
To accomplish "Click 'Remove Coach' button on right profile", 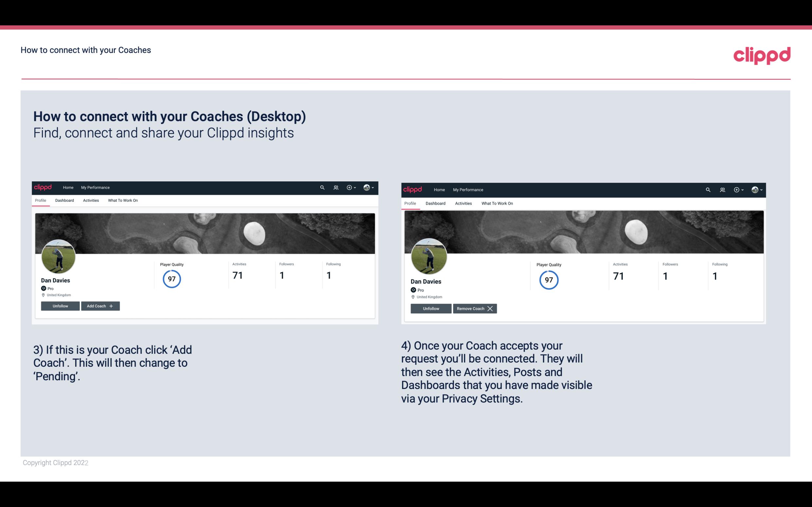I will coord(474,308).
